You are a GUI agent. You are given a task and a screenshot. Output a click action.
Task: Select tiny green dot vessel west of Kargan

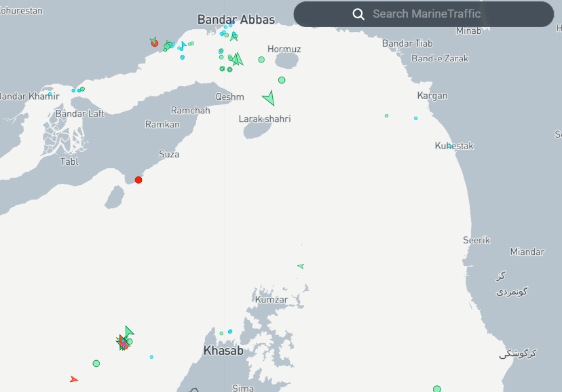(386, 115)
